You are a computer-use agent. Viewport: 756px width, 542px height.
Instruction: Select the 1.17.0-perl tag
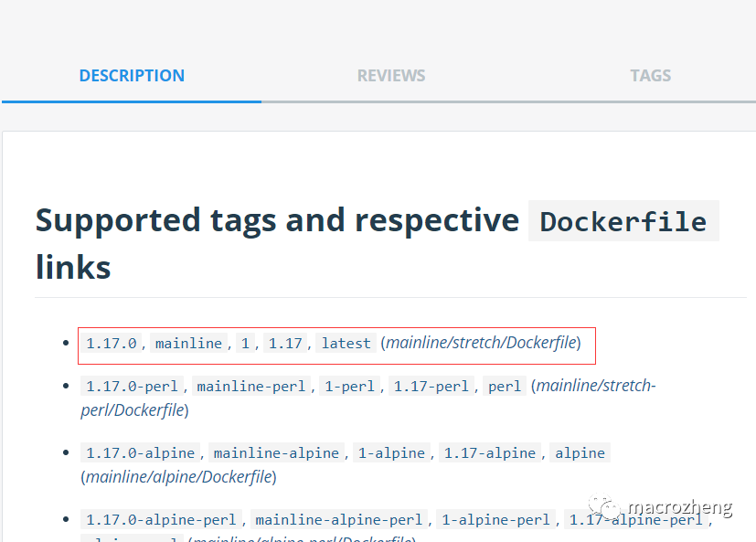[133, 387]
